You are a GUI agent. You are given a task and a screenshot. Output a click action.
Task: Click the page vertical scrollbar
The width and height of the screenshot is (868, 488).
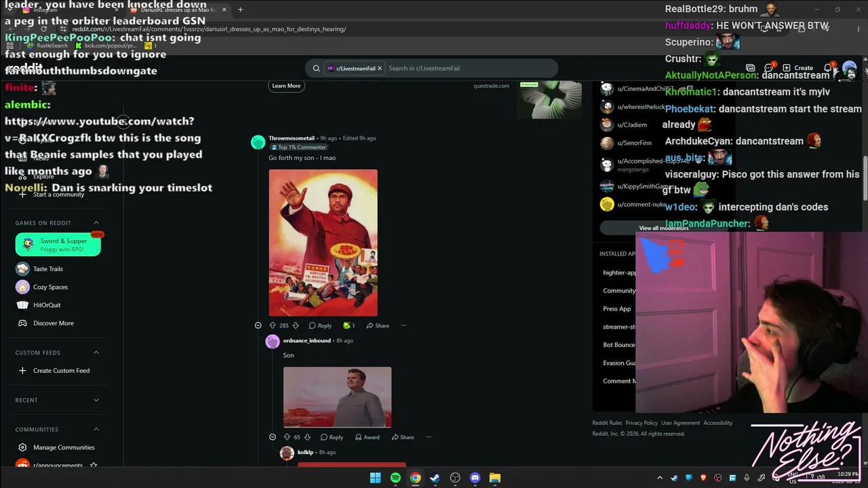(x=865, y=179)
